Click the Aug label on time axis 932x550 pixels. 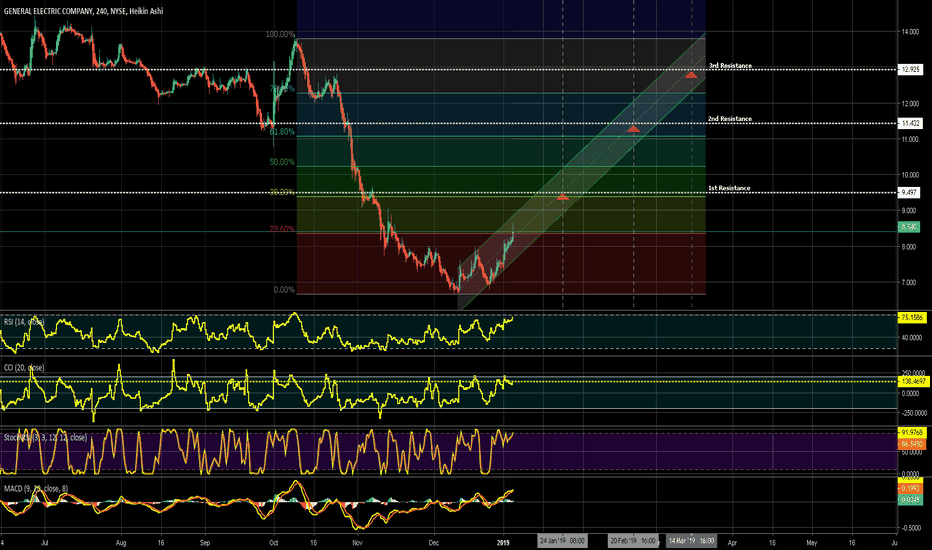(x=121, y=542)
